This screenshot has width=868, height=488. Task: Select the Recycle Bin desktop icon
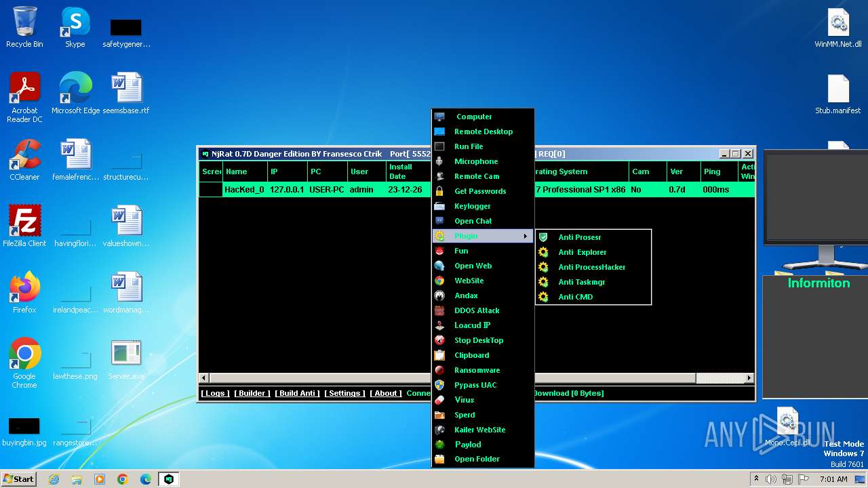pyautogui.click(x=24, y=28)
